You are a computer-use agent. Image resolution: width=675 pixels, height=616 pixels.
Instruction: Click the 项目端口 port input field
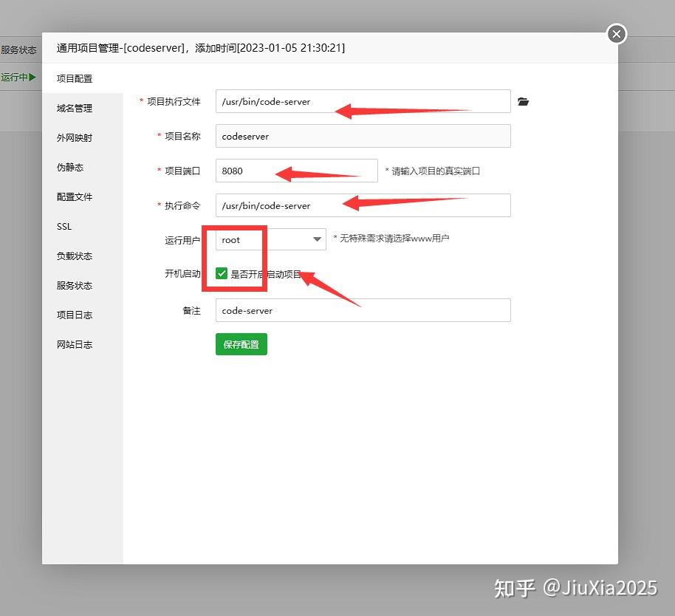click(295, 171)
